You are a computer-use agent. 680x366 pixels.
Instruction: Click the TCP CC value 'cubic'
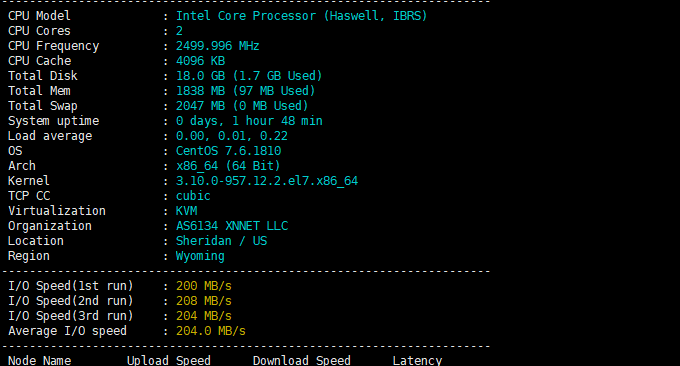tap(193, 196)
